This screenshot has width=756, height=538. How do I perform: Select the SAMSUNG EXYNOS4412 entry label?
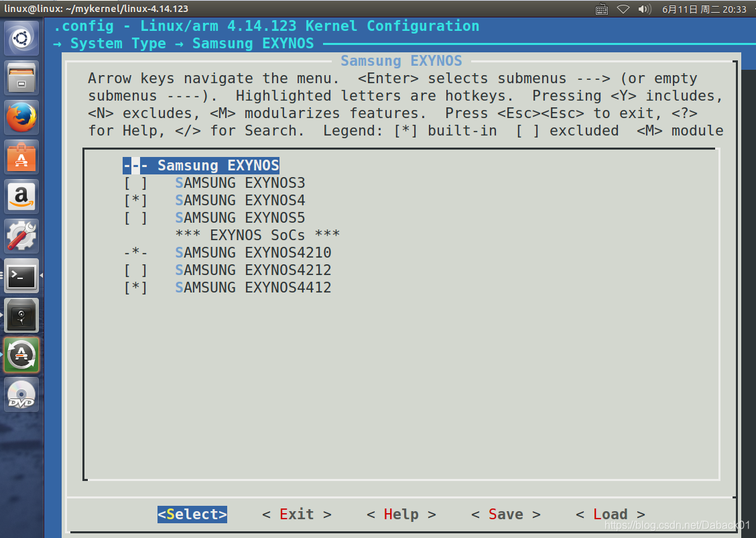click(x=253, y=287)
